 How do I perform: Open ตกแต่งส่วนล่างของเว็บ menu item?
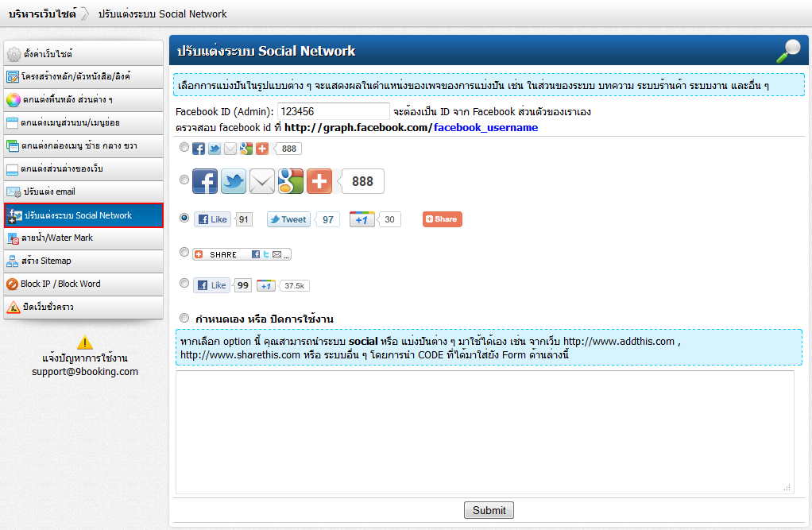pos(83,169)
